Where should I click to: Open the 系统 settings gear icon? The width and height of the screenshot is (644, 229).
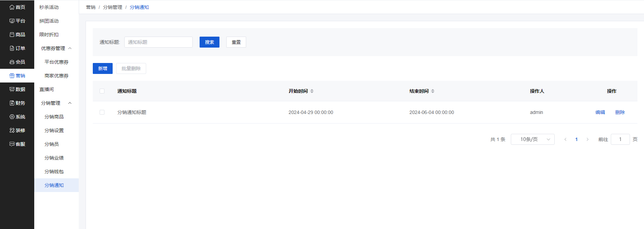(12, 117)
